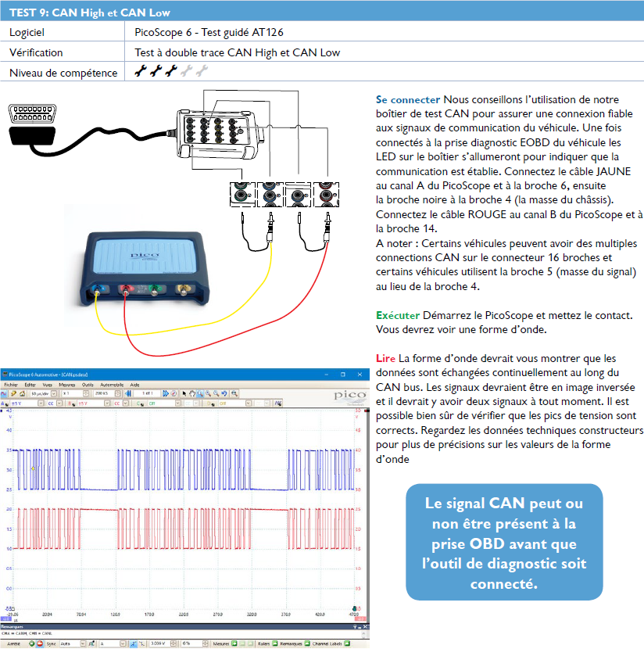Viewport: 644px width, 649px height.
Task: Click the 'CHA = CANH, CHB = CANL' note text
Action: pyautogui.click(x=27, y=633)
